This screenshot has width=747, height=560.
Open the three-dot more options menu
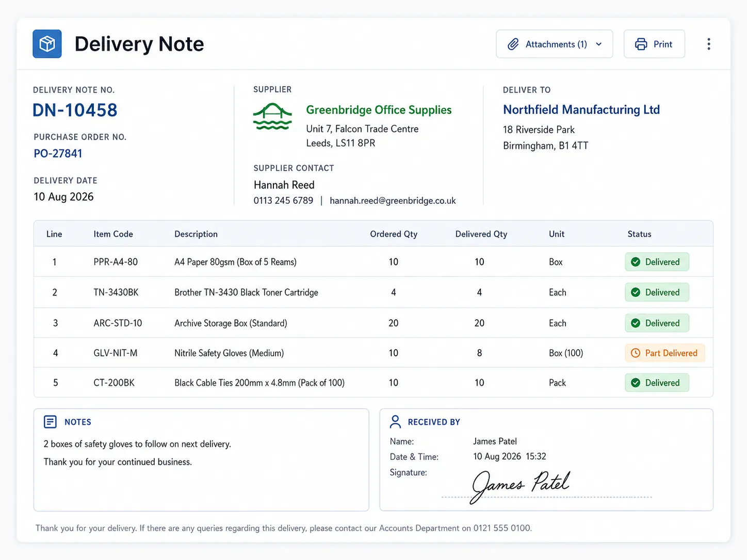pyautogui.click(x=709, y=44)
